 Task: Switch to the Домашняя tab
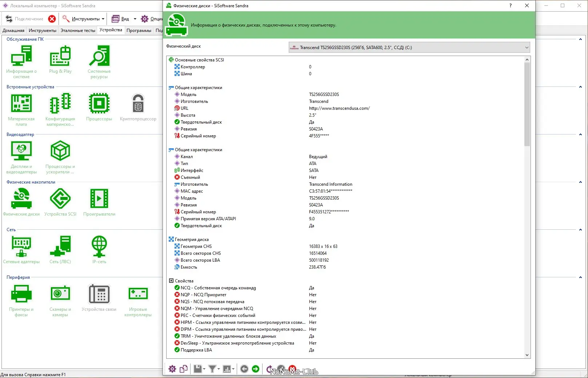tap(13, 31)
